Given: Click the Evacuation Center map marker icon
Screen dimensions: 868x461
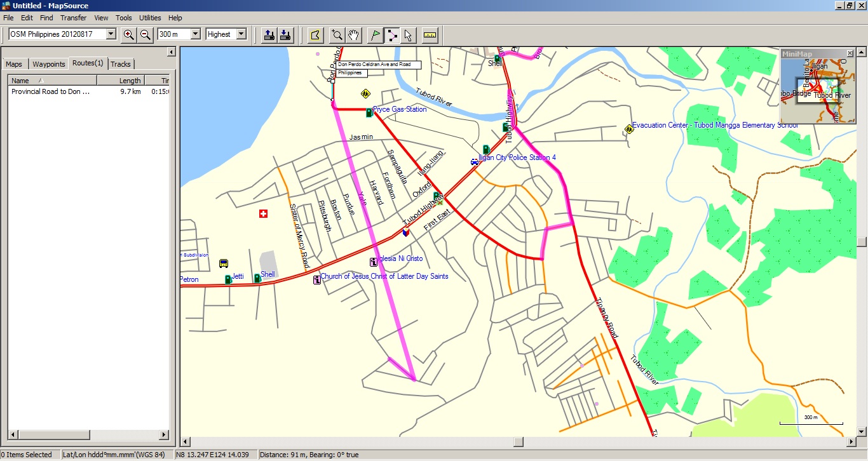Looking at the screenshot, I should click(x=628, y=129).
